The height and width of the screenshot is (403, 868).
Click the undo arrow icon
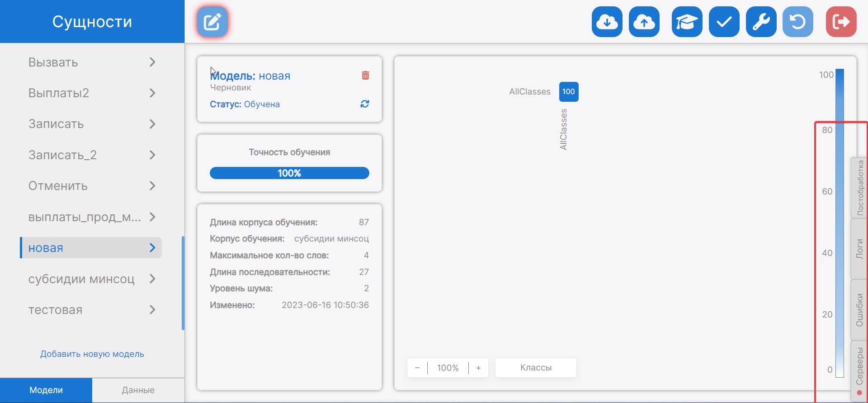797,22
